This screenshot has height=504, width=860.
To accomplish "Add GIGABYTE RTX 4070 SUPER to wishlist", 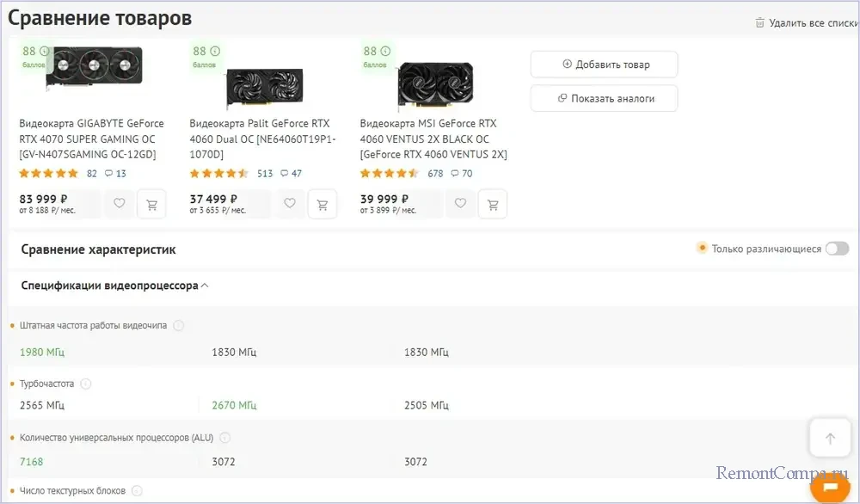I will [120, 204].
